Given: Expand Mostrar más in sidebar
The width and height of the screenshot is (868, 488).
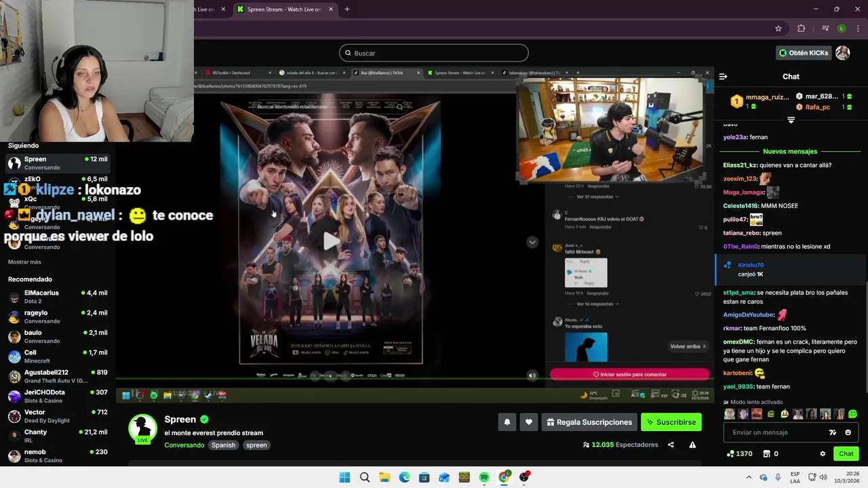Looking at the screenshot, I should coord(24,262).
